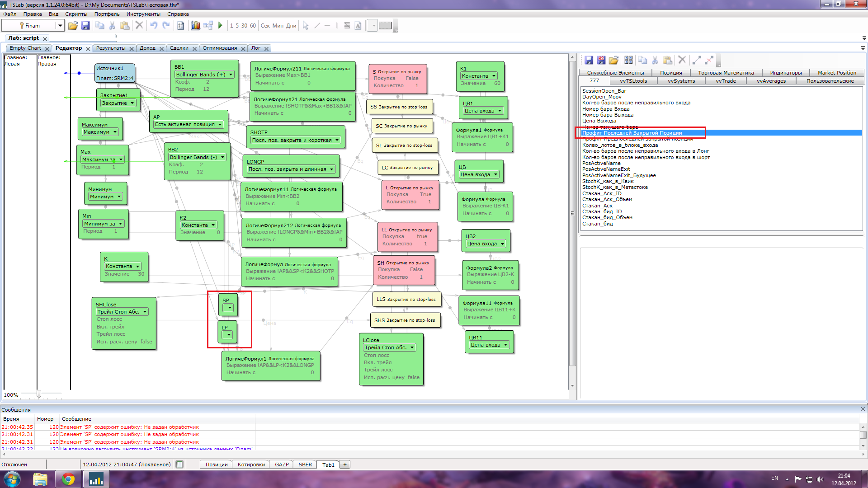Open the Индикаторы category tab
The width and height of the screenshot is (868, 488).
click(x=786, y=73)
